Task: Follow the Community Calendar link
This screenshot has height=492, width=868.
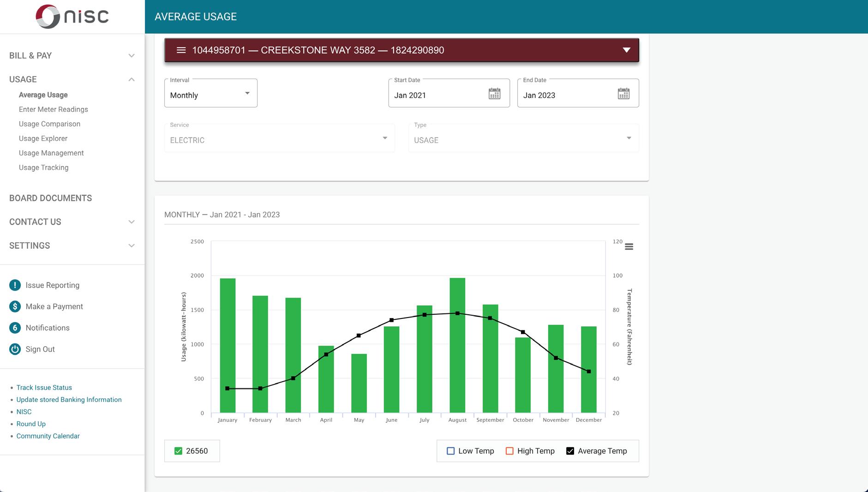Action: click(48, 436)
